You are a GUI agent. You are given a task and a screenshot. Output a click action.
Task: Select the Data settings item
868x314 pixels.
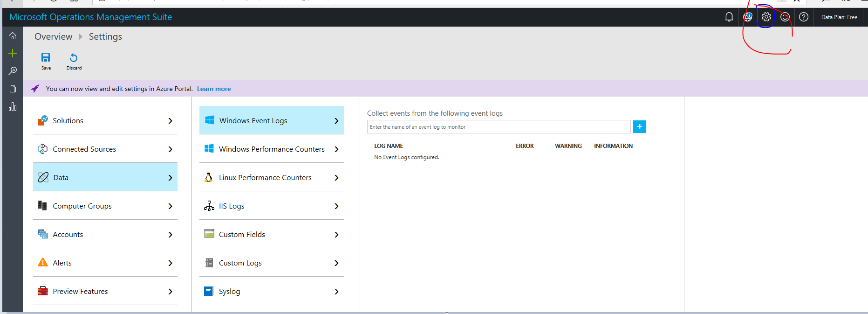click(105, 177)
